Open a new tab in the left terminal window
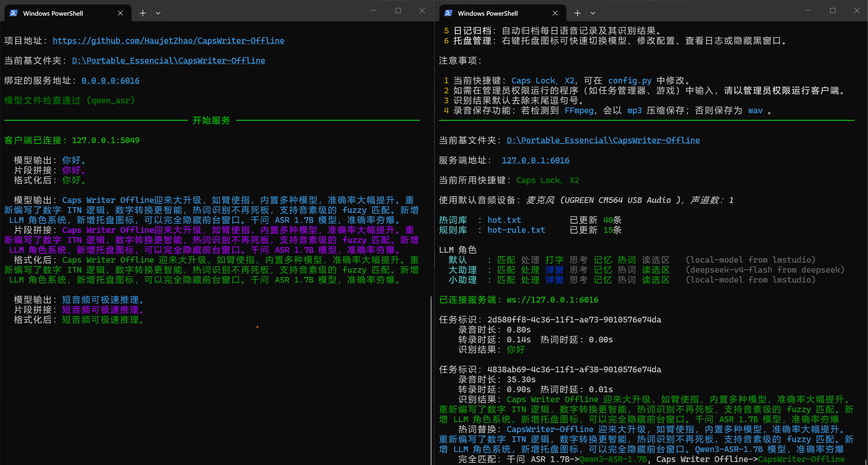 coord(143,13)
